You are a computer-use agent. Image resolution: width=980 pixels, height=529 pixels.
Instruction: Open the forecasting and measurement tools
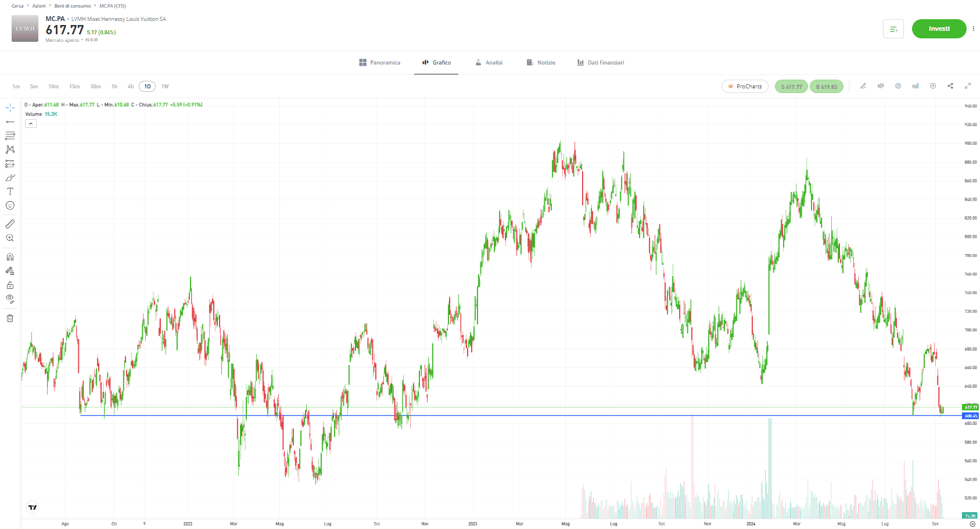(x=10, y=164)
